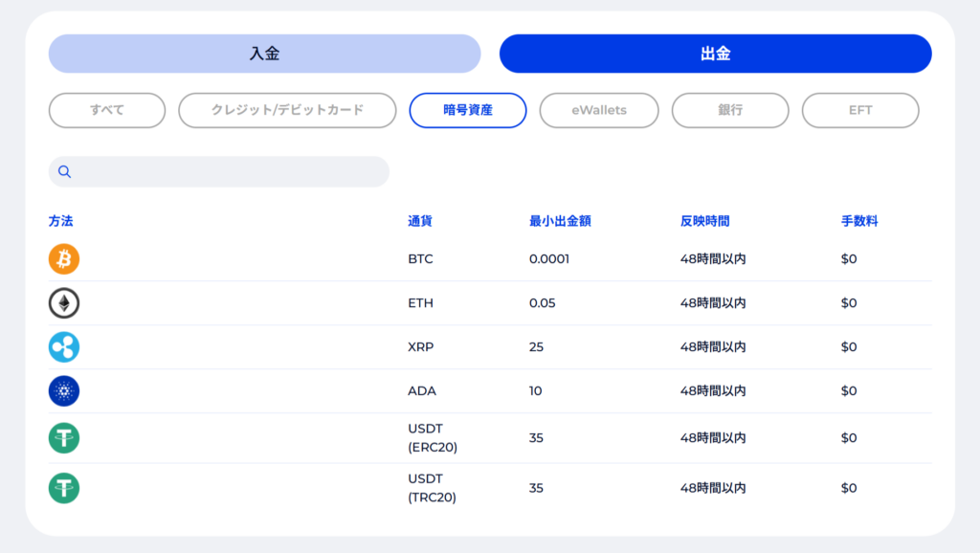The height and width of the screenshot is (553, 980).
Task: Select Tether icon for USDT (TRC20)
Action: coord(64,488)
